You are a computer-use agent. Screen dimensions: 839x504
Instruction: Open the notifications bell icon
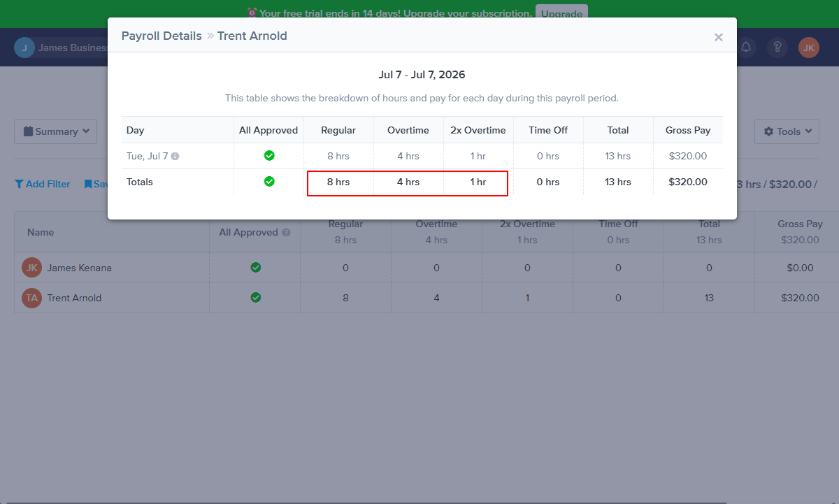click(746, 48)
